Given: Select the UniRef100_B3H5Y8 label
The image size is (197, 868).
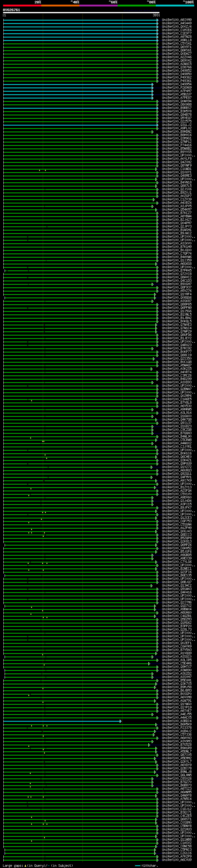Looking at the screenshot, I should pos(177,111).
